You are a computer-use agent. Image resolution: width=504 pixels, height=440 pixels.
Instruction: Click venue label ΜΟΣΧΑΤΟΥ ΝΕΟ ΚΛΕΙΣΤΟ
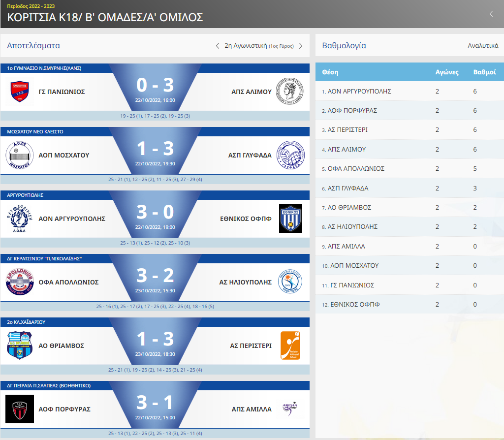[x=35, y=132]
